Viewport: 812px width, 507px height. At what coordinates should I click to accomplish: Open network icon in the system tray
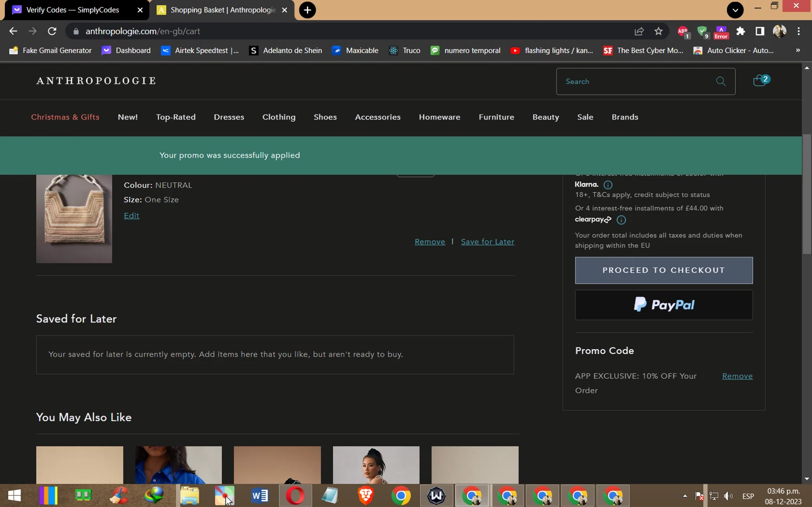tap(714, 496)
